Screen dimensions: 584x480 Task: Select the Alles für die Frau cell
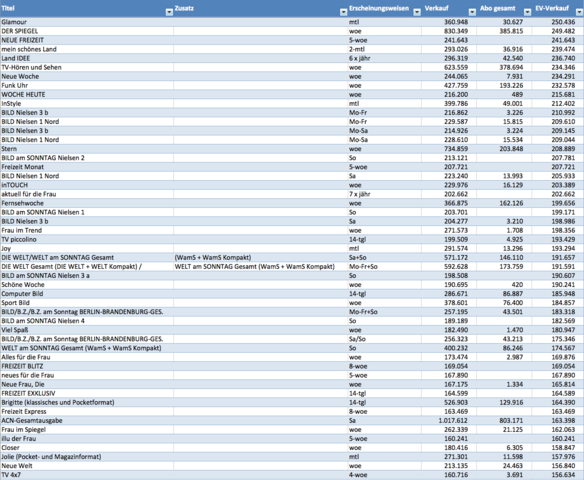(87, 357)
